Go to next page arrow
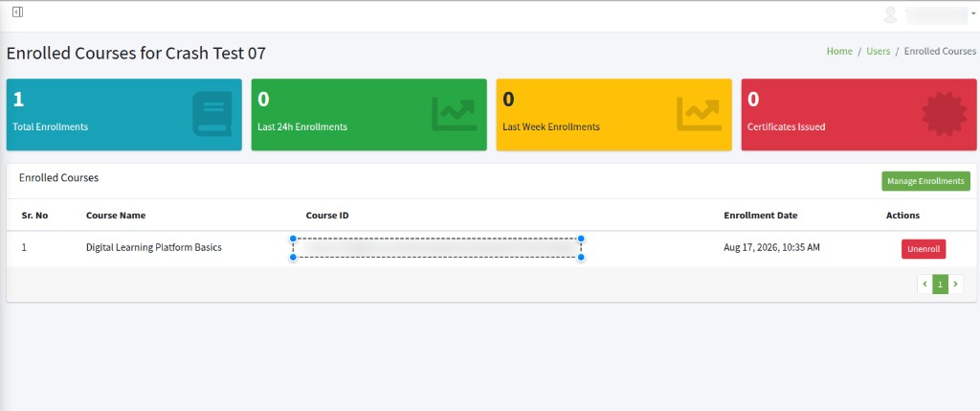This screenshot has width=980, height=411. (956, 284)
